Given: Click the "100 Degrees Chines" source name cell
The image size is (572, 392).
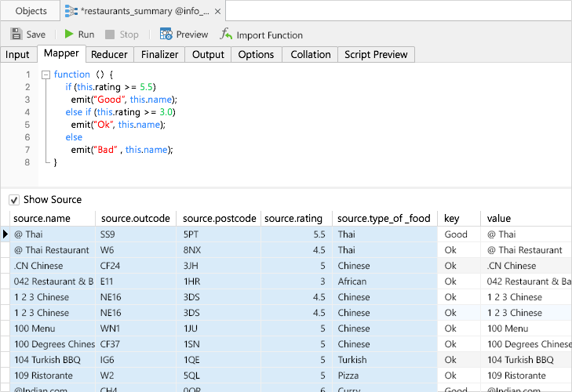Looking at the screenshot, I should click(53, 344).
